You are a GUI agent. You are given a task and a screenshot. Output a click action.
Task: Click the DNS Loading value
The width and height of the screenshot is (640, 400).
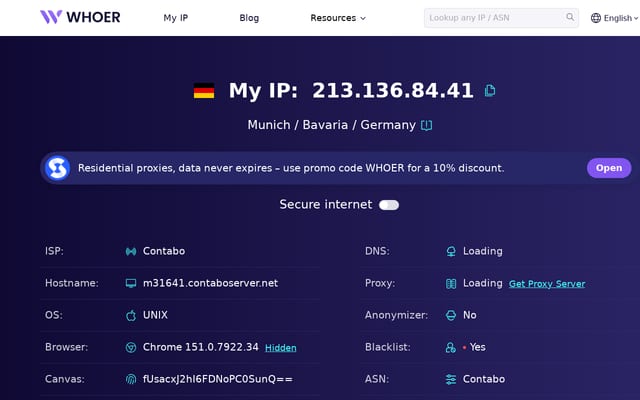tap(482, 251)
